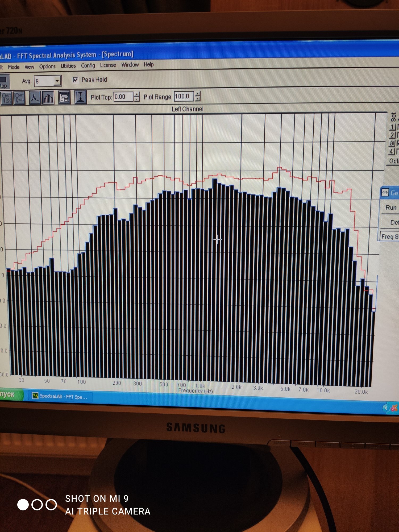The width and height of the screenshot is (399, 532).
Task: Decrease Plot Top with down arrow
Action: point(137,99)
